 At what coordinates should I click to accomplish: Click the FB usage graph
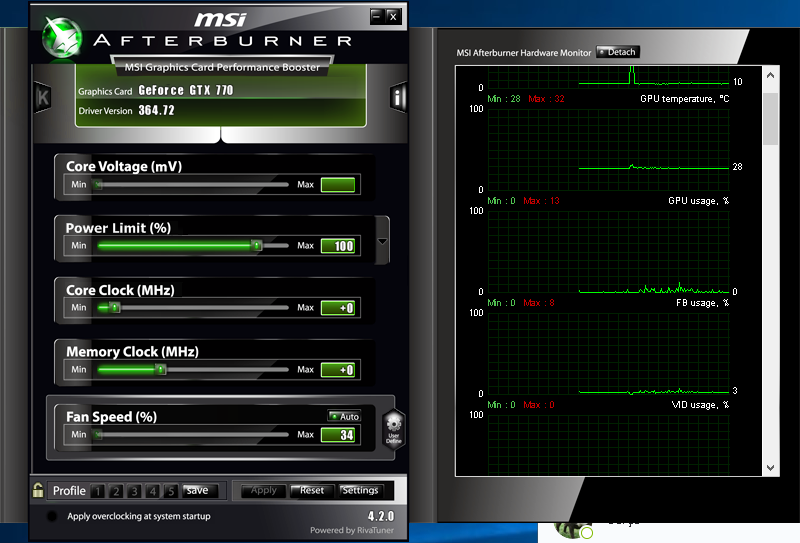pyautogui.click(x=609, y=353)
